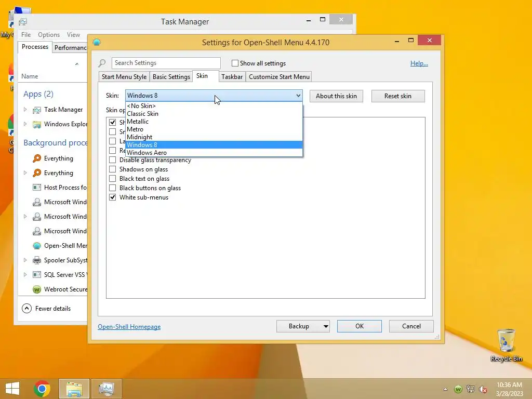Screen dimensions: 532x399
Task: Click the taskbar clock and date
Action: click(x=509, y=389)
